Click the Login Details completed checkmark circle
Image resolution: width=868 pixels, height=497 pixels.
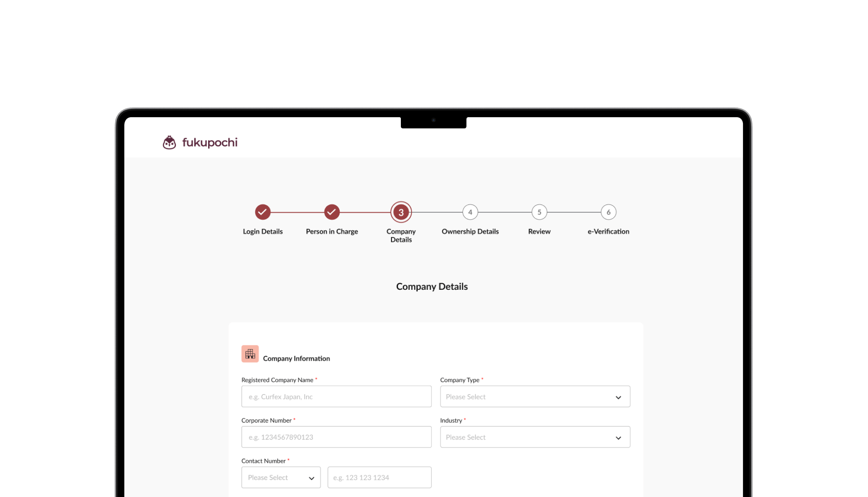click(263, 212)
